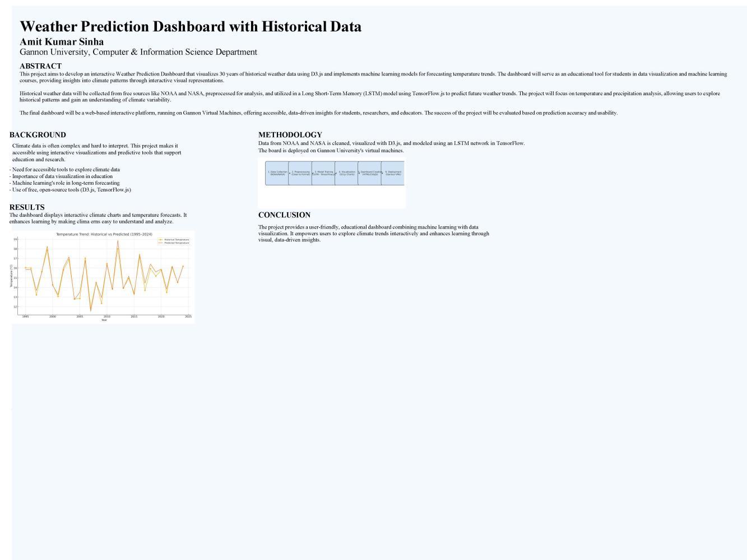This screenshot has width=747, height=560.
Task: Click the paragraph starting 'Historical weather data will be collected'
Action: click(370, 97)
